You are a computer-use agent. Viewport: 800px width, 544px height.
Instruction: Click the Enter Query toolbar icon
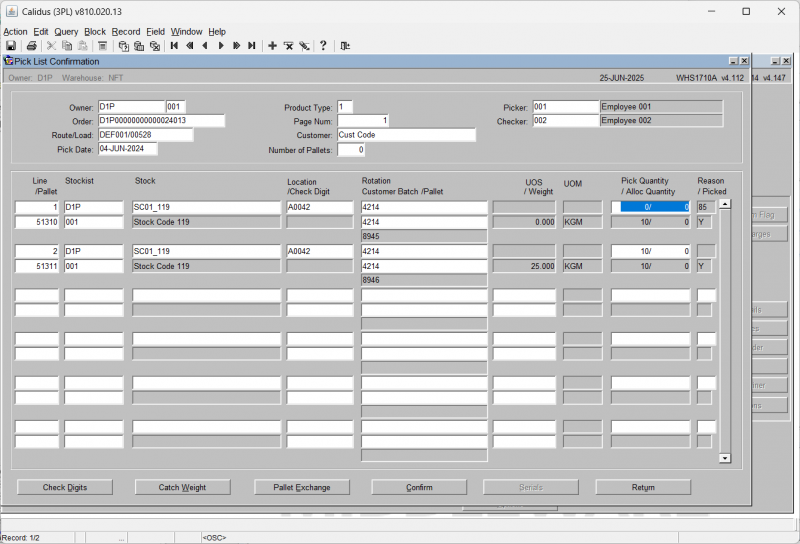(x=123, y=46)
